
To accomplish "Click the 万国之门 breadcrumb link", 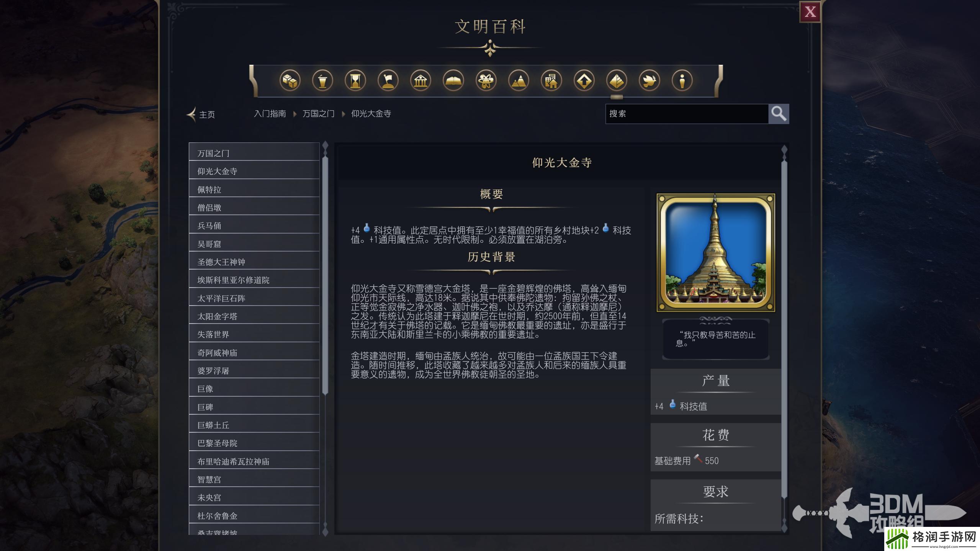I will tap(318, 114).
